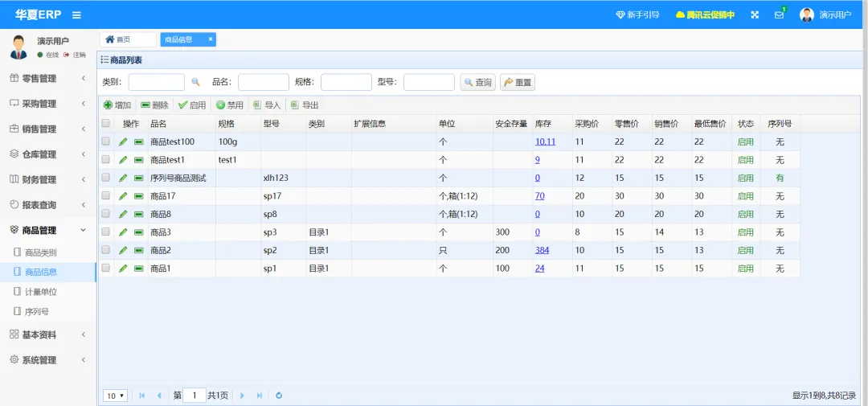Viewport: 868px width, 406px height.
Task: Open stock link 10.11 for 商品test100
Action: tap(545, 141)
